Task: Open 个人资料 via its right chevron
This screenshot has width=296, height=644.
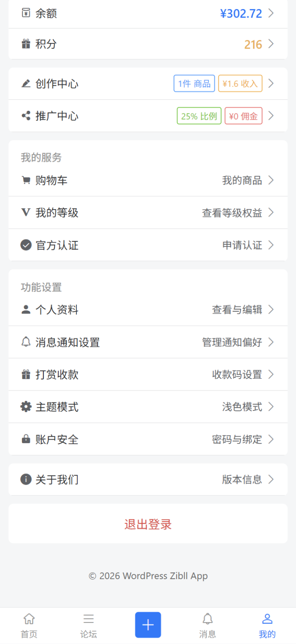Action: point(271,310)
